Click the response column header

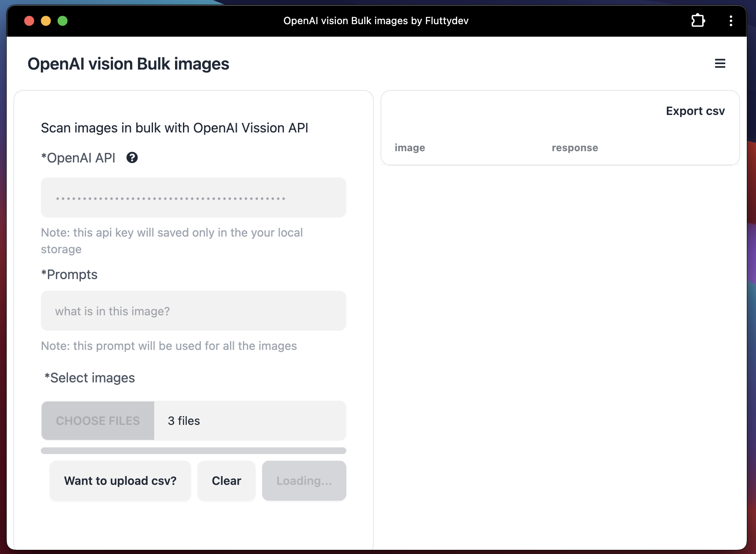click(x=575, y=148)
